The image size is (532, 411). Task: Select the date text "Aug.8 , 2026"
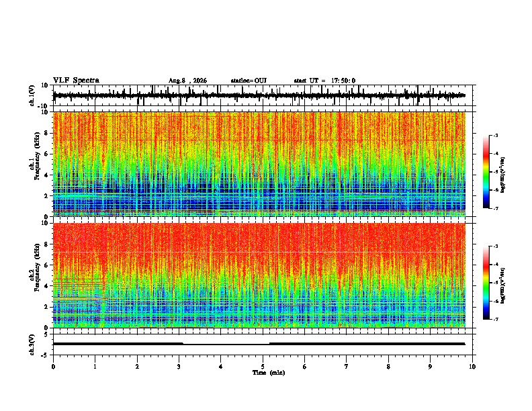pyautogui.click(x=187, y=81)
